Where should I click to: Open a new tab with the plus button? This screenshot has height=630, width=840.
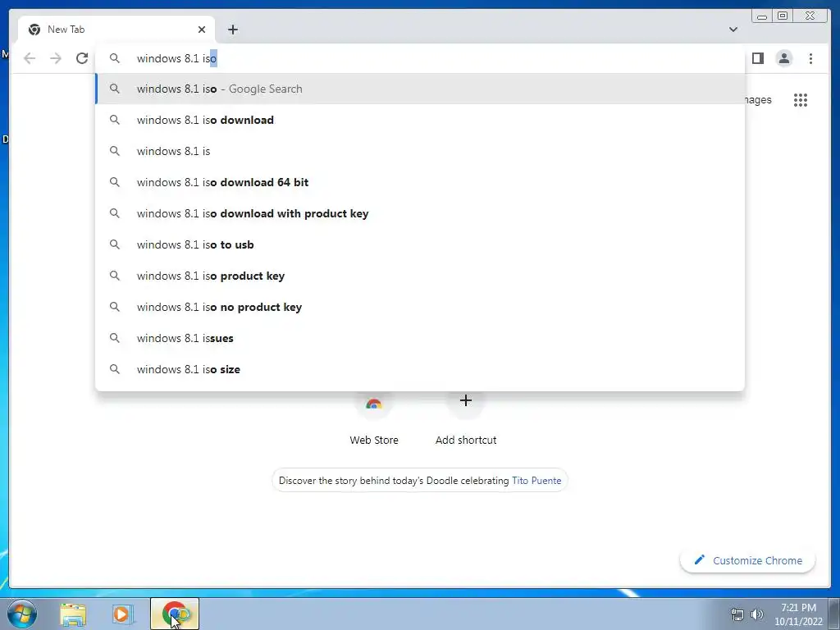pos(232,30)
